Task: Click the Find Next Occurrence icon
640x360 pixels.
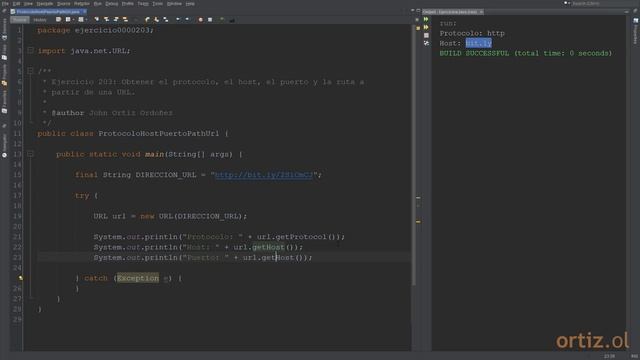Action: coord(116,20)
